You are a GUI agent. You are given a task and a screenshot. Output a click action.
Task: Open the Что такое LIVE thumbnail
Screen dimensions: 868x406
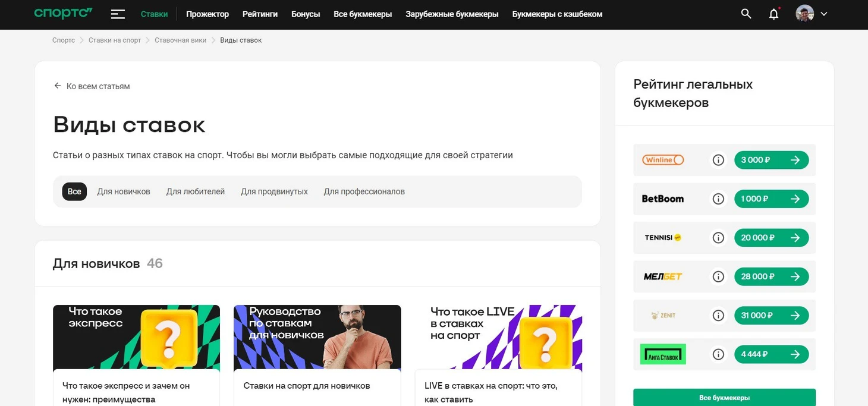(x=498, y=338)
